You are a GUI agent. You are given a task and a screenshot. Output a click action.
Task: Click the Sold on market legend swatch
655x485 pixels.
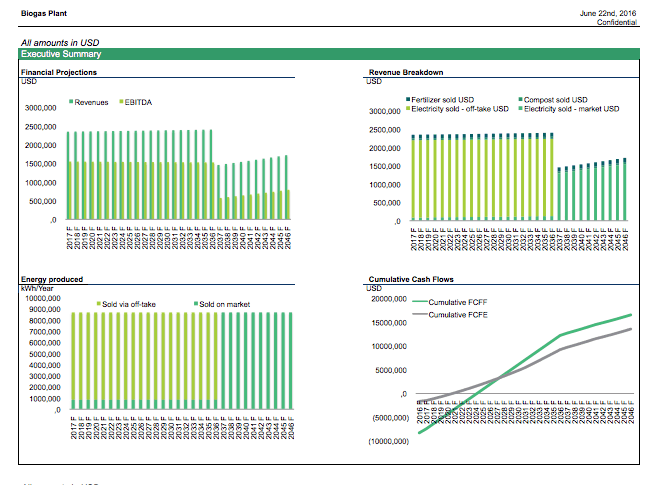[196, 304]
